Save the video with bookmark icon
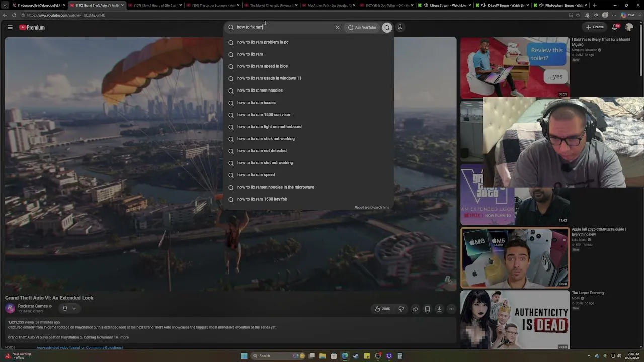This screenshot has width=644, height=362. point(427,309)
